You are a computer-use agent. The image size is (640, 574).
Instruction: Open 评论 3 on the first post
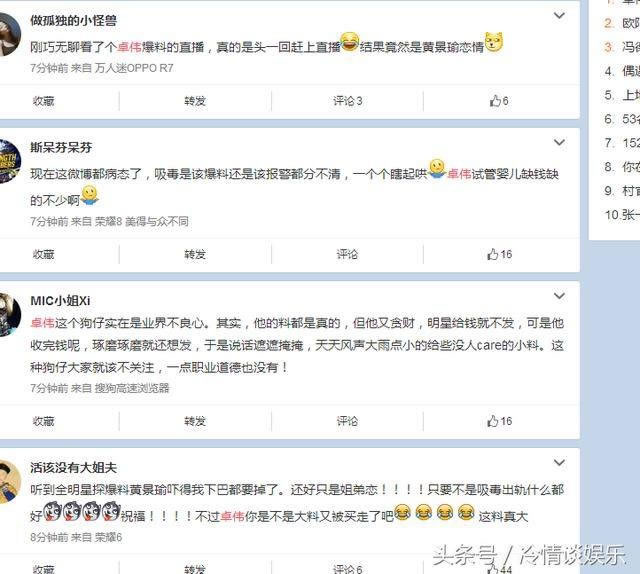click(347, 101)
